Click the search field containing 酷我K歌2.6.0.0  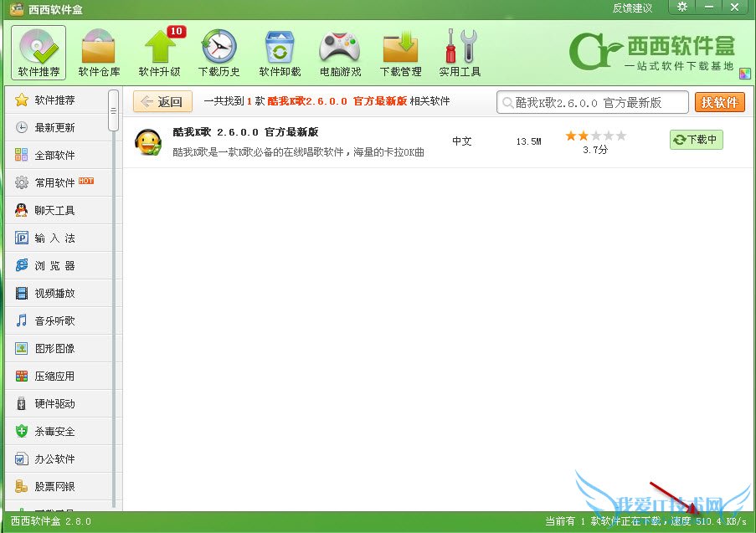593,103
